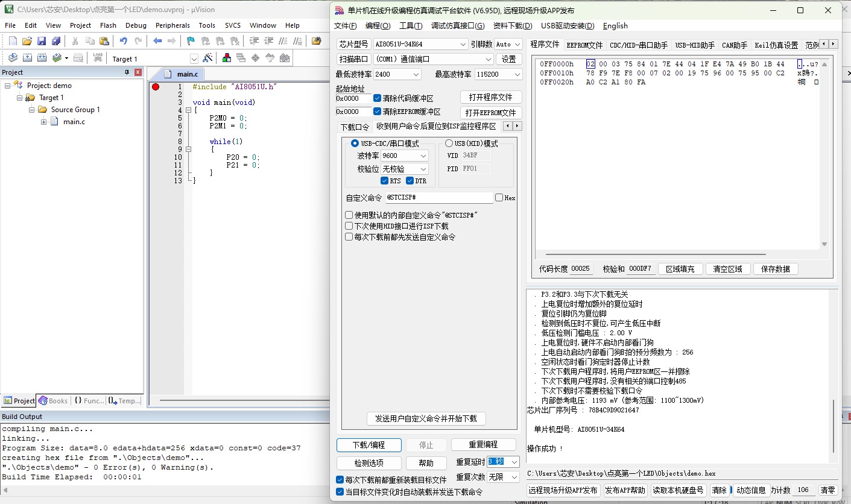
Task: Click the 打开程序文件 button
Action: click(x=491, y=97)
